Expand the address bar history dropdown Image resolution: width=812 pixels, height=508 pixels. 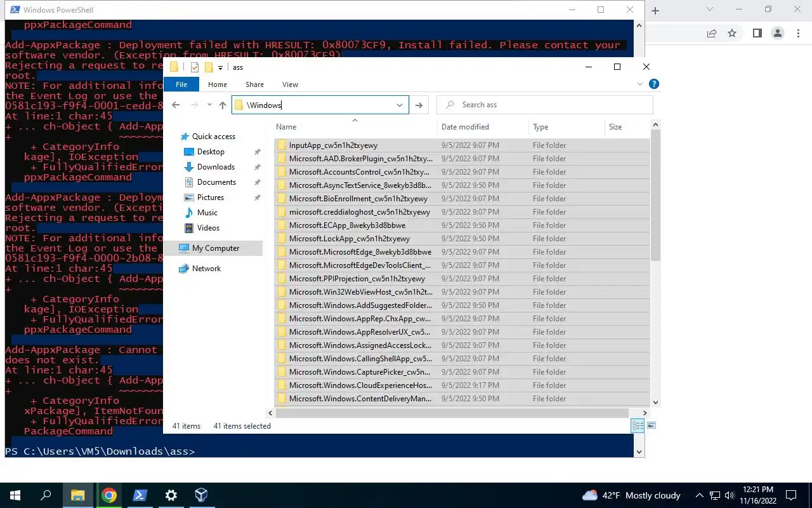click(x=400, y=105)
